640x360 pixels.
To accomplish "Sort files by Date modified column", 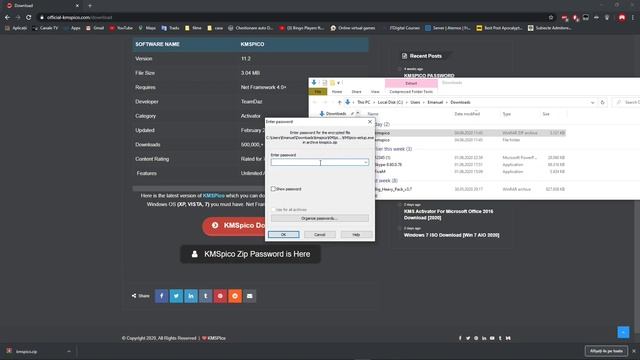I will click(467, 114).
